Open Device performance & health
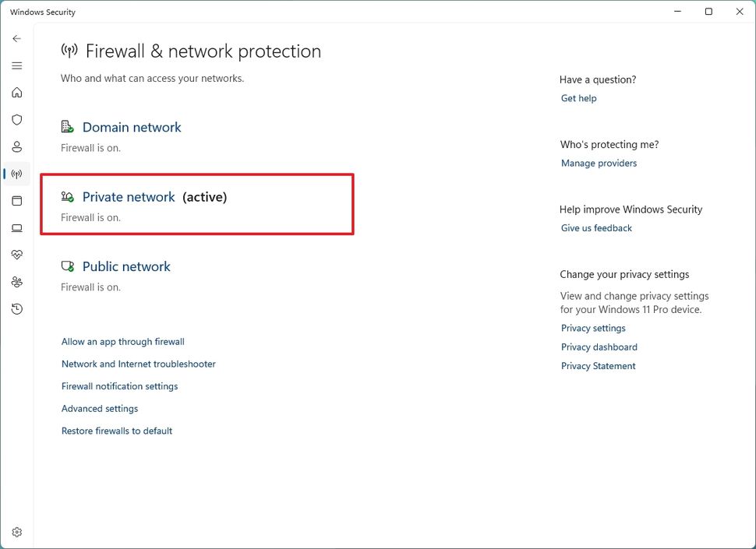The width and height of the screenshot is (756, 549). click(x=16, y=255)
